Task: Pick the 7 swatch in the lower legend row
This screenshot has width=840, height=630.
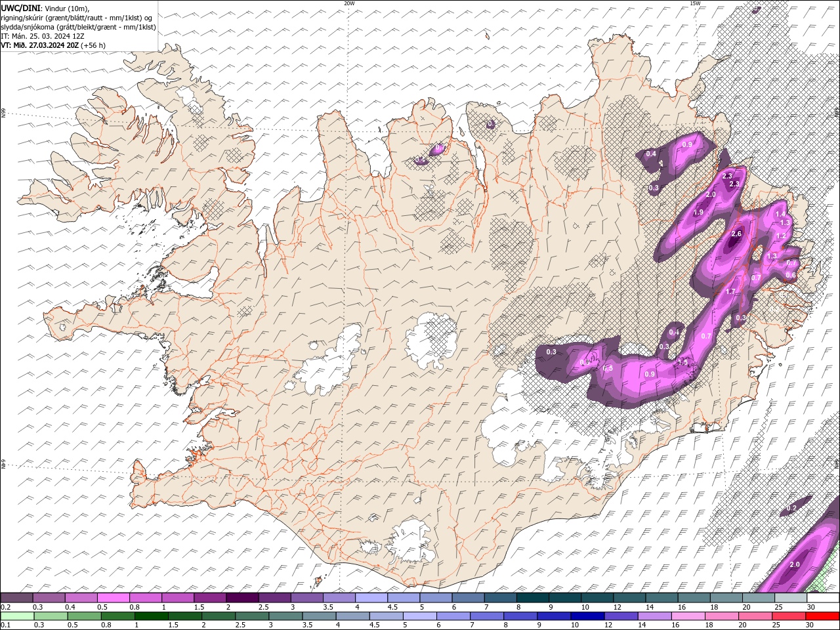Action: click(487, 616)
